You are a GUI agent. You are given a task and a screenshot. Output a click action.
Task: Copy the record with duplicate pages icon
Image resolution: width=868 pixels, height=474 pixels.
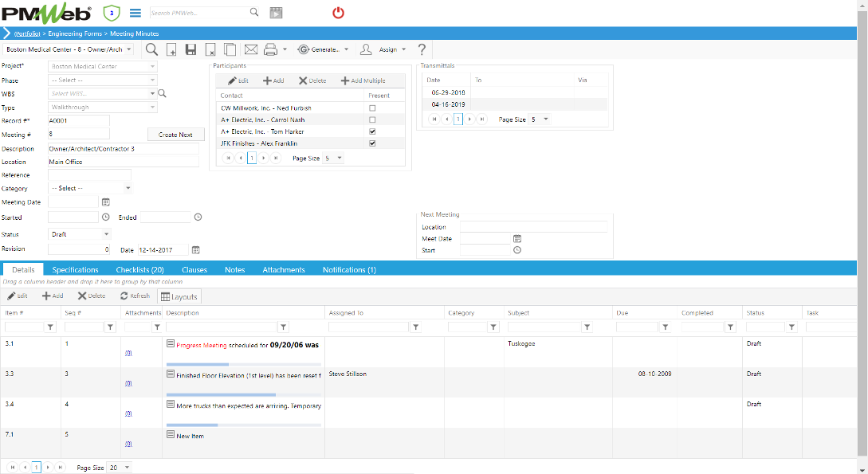tap(230, 49)
